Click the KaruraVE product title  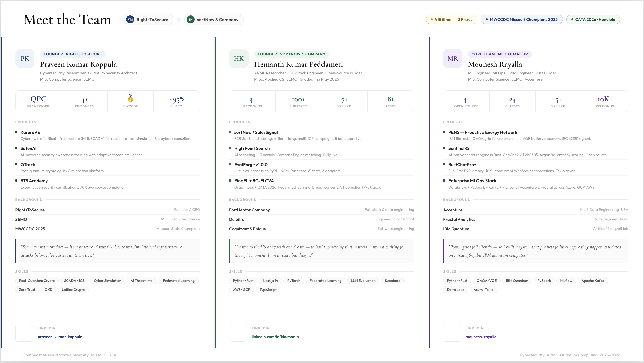click(30, 132)
